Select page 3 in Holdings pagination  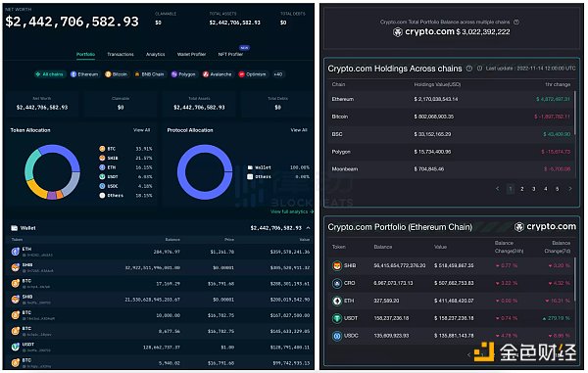[x=534, y=189]
